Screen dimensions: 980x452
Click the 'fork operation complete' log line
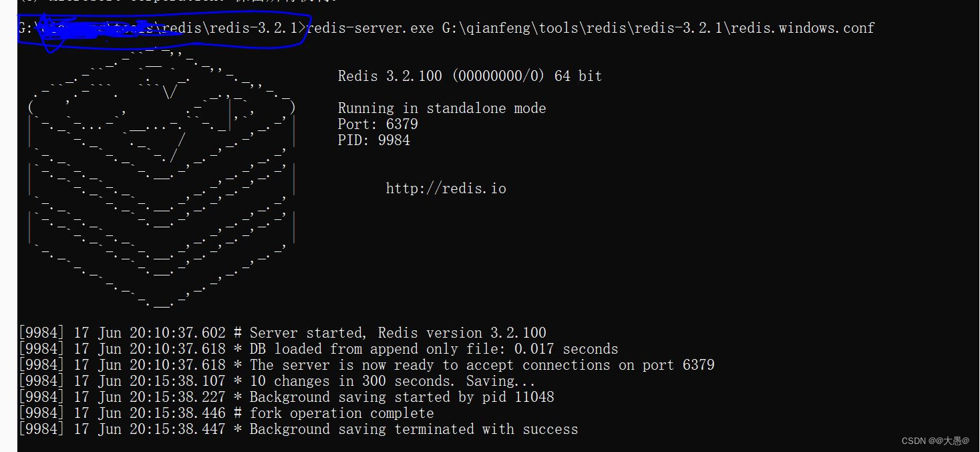[x=226, y=413]
